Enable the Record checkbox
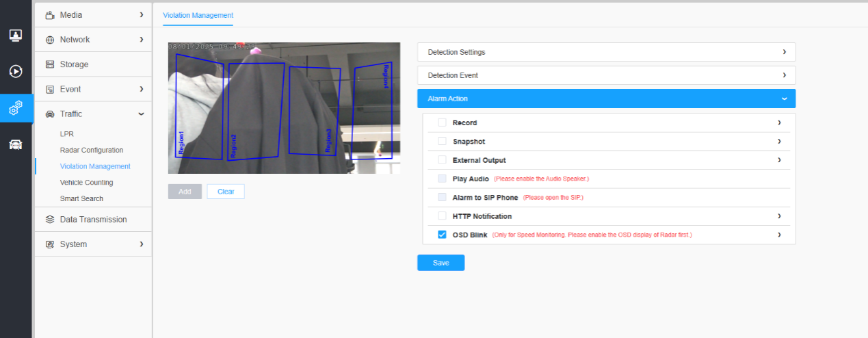The image size is (868, 338). (x=442, y=122)
